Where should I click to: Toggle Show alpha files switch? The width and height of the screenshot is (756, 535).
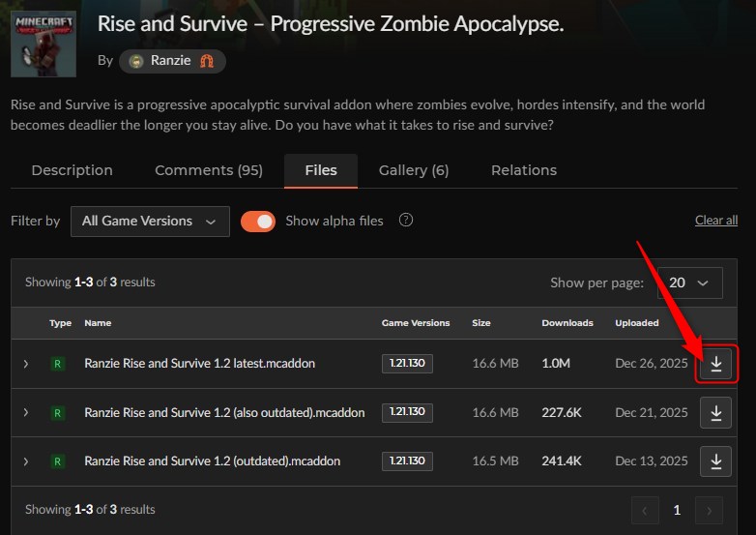(x=258, y=222)
